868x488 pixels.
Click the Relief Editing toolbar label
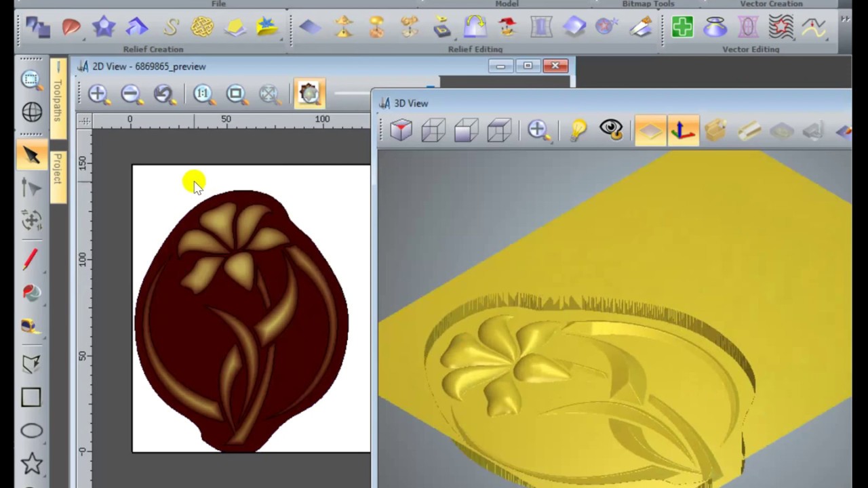tap(475, 49)
